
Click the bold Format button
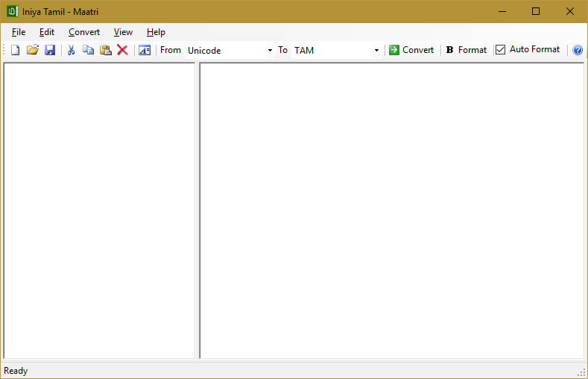(466, 50)
